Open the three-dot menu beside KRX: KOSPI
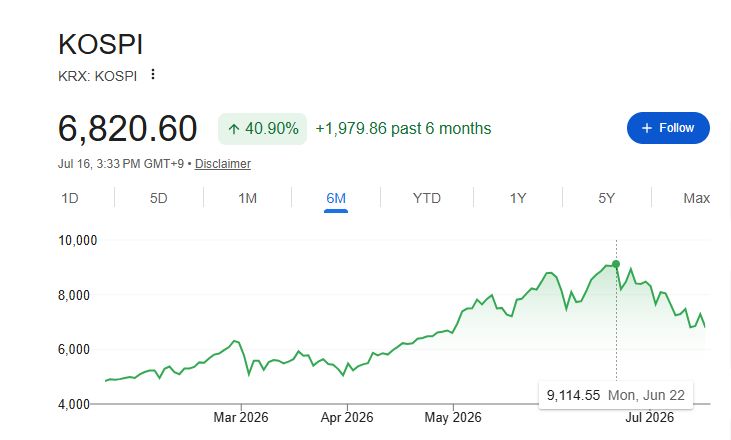 (x=153, y=74)
